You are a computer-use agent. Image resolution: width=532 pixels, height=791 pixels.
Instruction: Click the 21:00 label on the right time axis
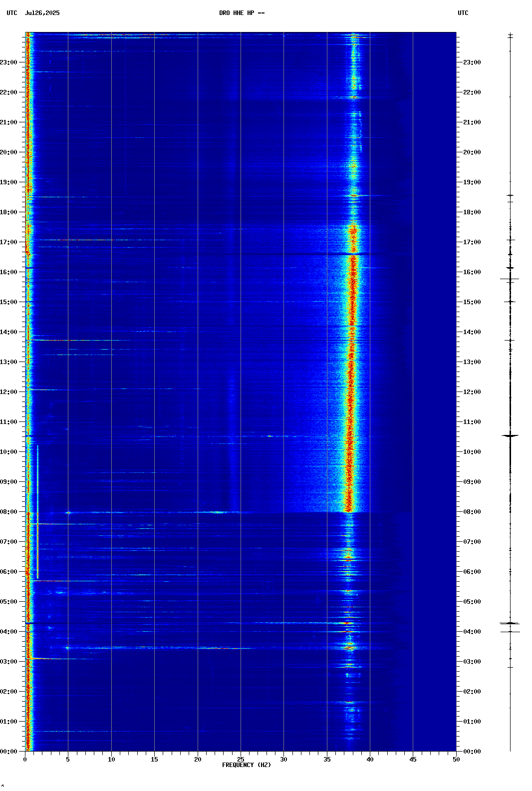pos(472,122)
